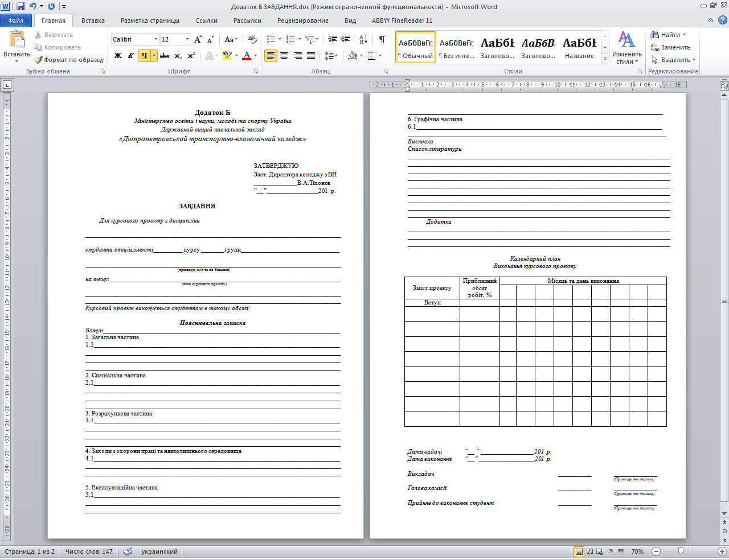
Task: Open Word Help with the question mark
Action: pyautogui.click(x=722, y=20)
